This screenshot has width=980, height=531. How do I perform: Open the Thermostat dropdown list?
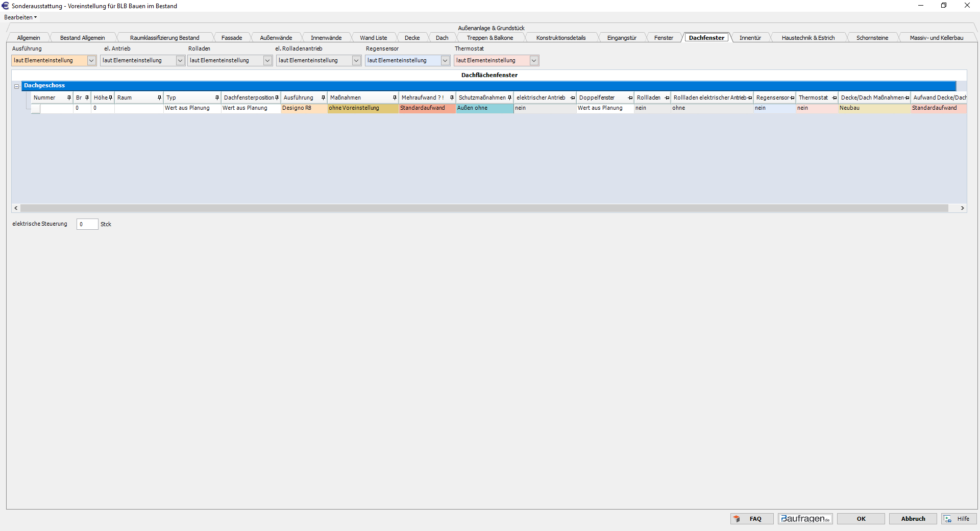tap(534, 61)
